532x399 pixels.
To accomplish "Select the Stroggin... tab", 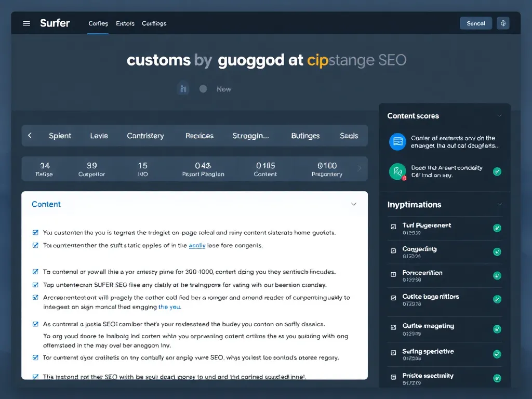I will tap(251, 136).
